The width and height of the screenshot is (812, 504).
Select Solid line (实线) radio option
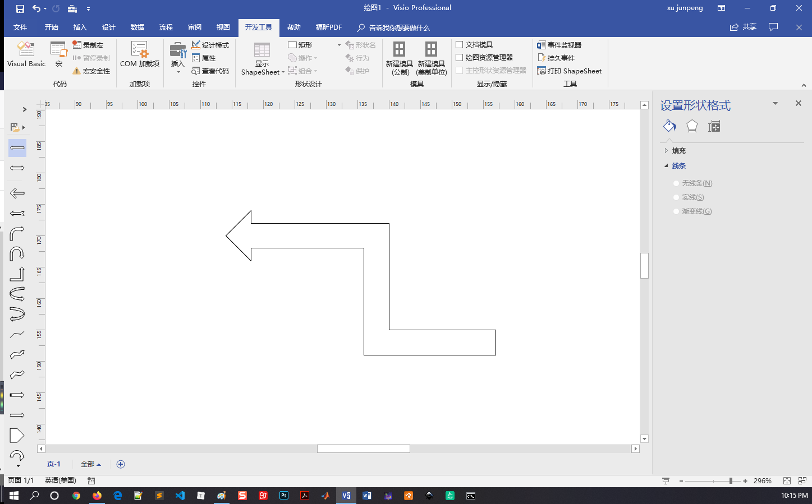676,197
